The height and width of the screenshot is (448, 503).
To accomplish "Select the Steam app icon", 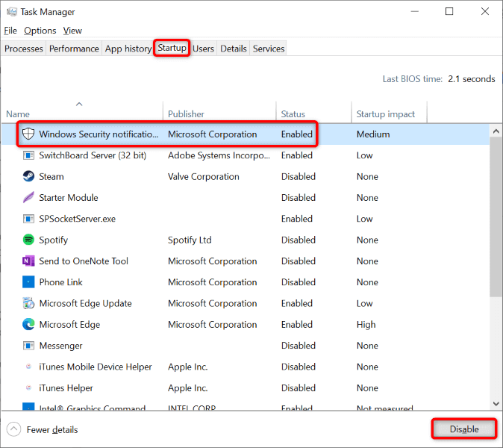I will tap(28, 177).
